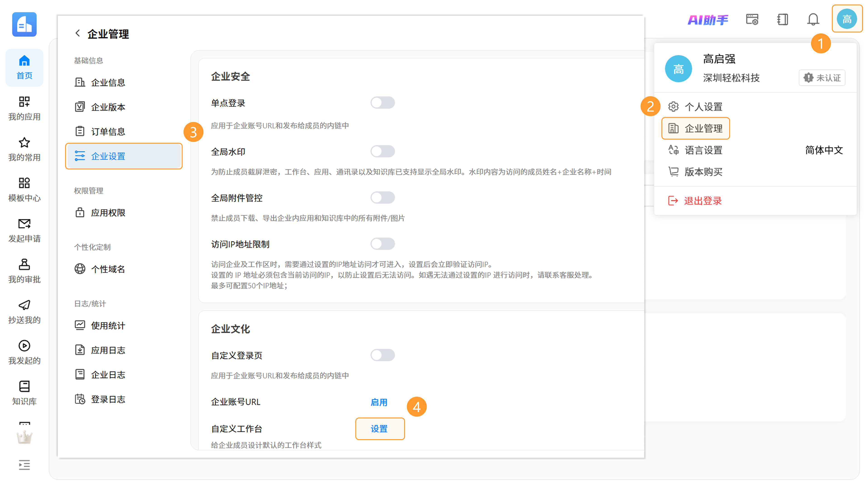Open the address book icon in the top bar
868x488 pixels.
[x=782, y=19]
